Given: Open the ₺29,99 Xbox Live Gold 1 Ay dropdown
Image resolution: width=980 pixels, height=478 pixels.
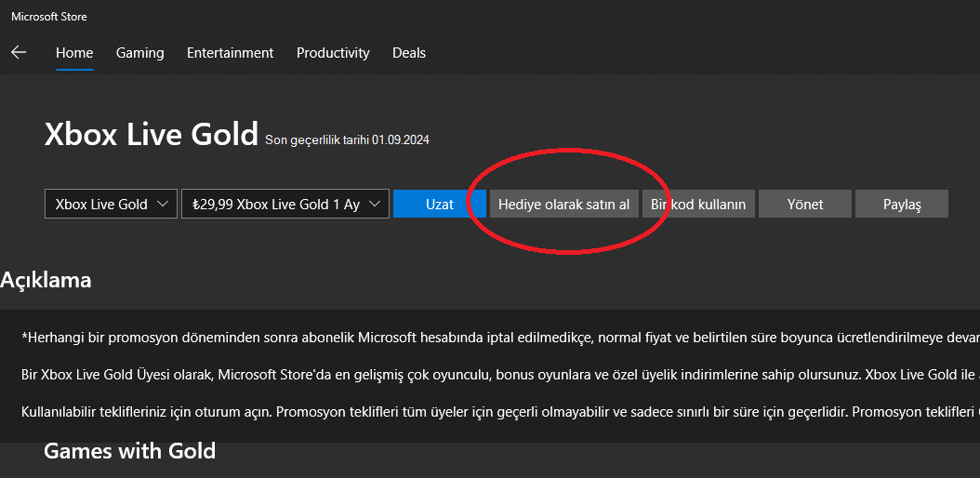Looking at the screenshot, I should [285, 204].
